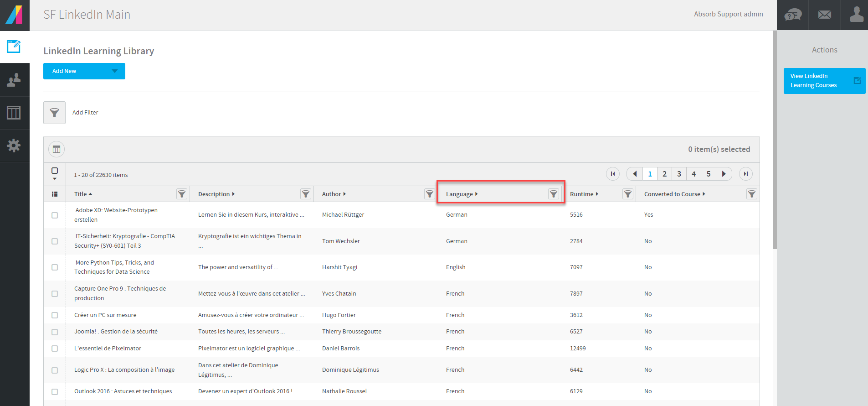
Task: Go to page 3
Action: (x=679, y=174)
